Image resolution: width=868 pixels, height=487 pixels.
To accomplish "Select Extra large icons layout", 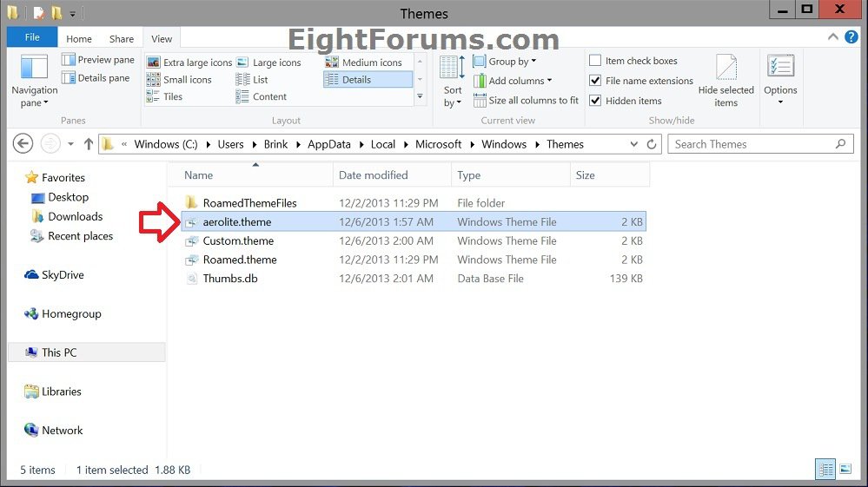I will coord(189,63).
